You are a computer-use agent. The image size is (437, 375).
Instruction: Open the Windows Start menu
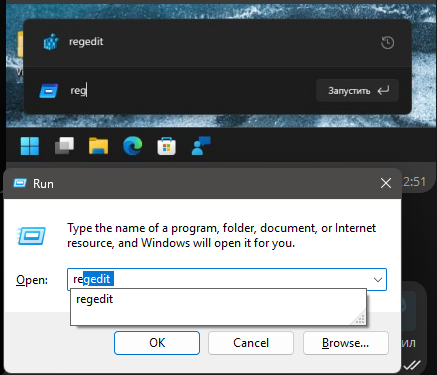(x=30, y=146)
